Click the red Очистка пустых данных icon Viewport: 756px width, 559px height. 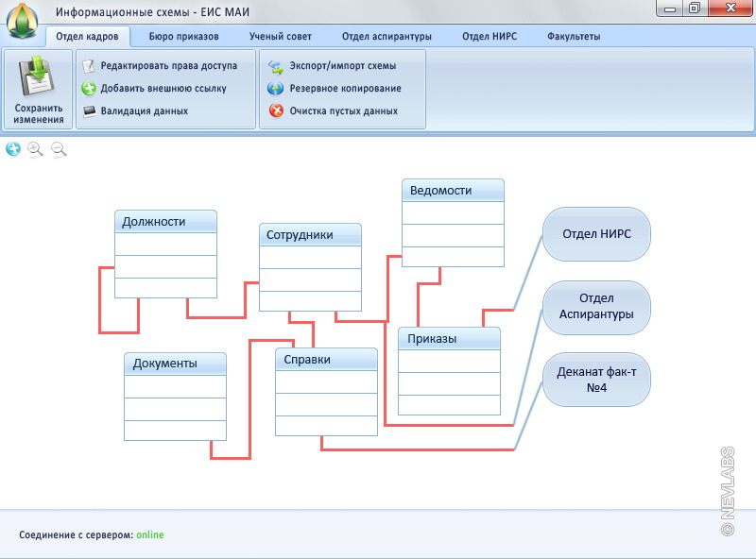pyautogui.click(x=276, y=111)
